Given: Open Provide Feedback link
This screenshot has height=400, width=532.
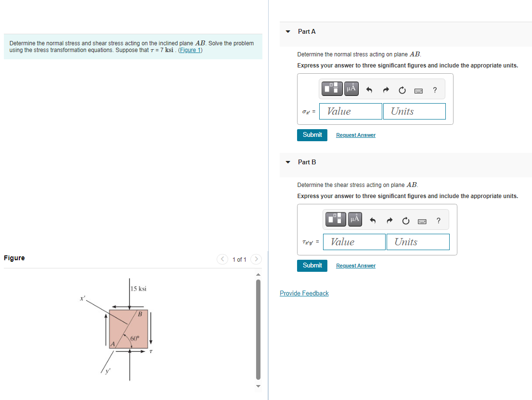Looking at the screenshot, I should [x=304, y=293].
